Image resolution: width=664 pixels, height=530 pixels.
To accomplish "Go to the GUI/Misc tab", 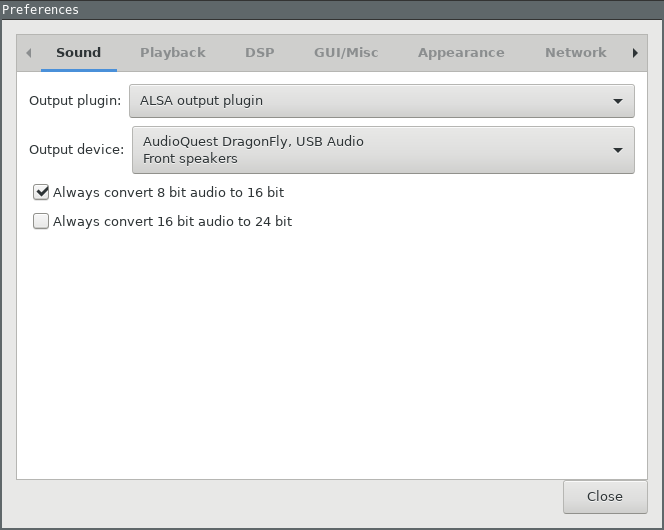I will coord(346,53).
